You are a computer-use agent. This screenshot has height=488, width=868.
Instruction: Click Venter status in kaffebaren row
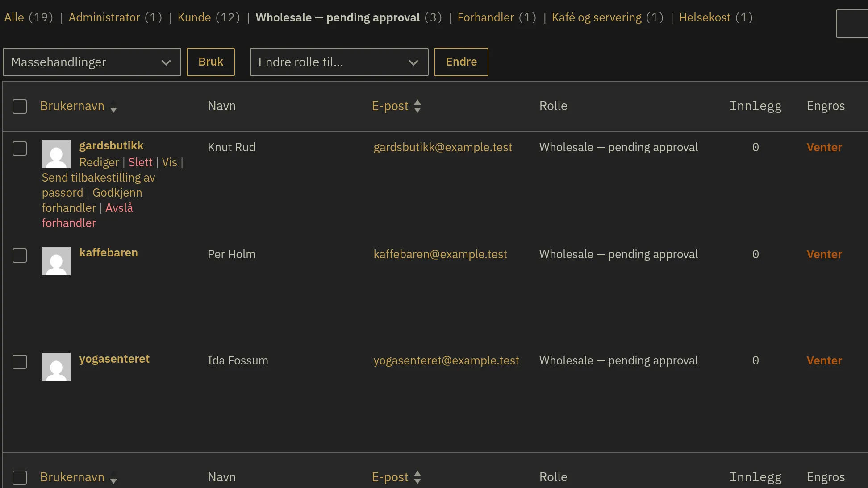coord(824,254)
